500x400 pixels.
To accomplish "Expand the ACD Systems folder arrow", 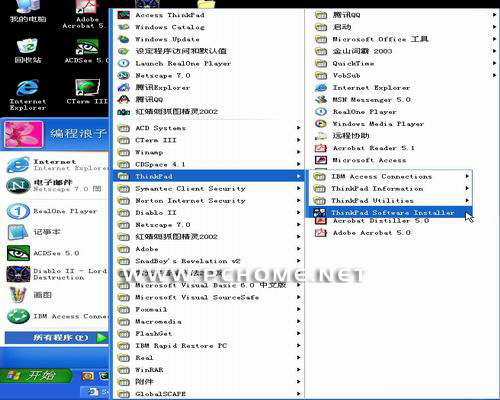I will (x=299, y=128).
